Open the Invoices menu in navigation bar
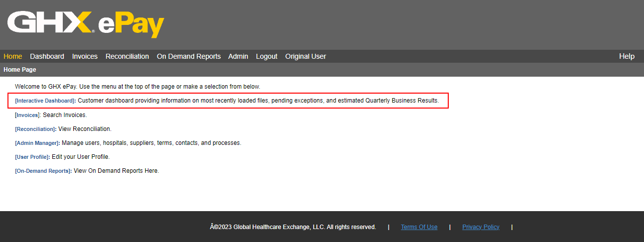This screenshot has height=242, width=644. click(85, 56)
